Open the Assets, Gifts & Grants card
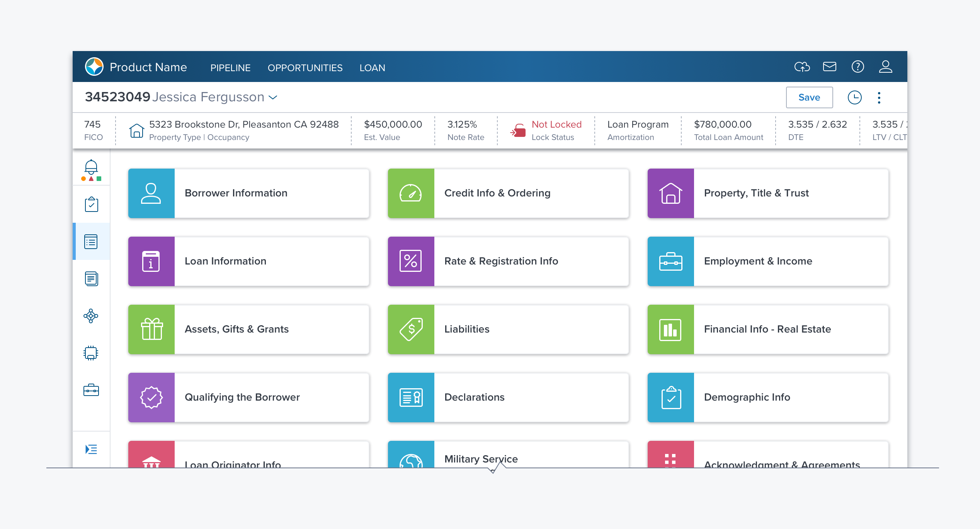 248,329
